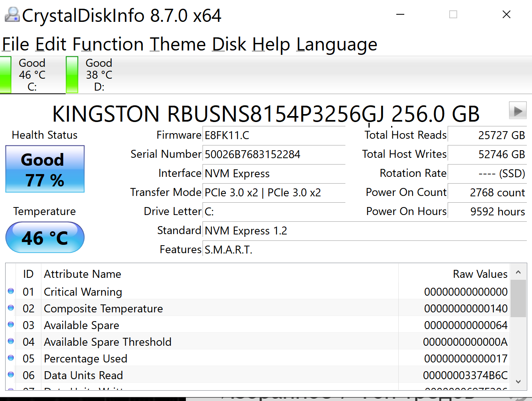Click raw value 00000000000064
Image resolution: width=532 pixels, height=401 pixels.
466,325
